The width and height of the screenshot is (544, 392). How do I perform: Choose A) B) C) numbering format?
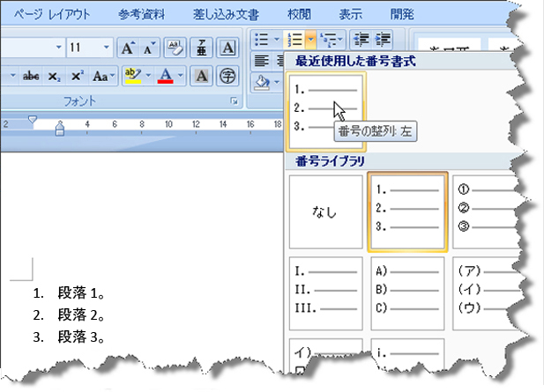click(x=407, y=293)
